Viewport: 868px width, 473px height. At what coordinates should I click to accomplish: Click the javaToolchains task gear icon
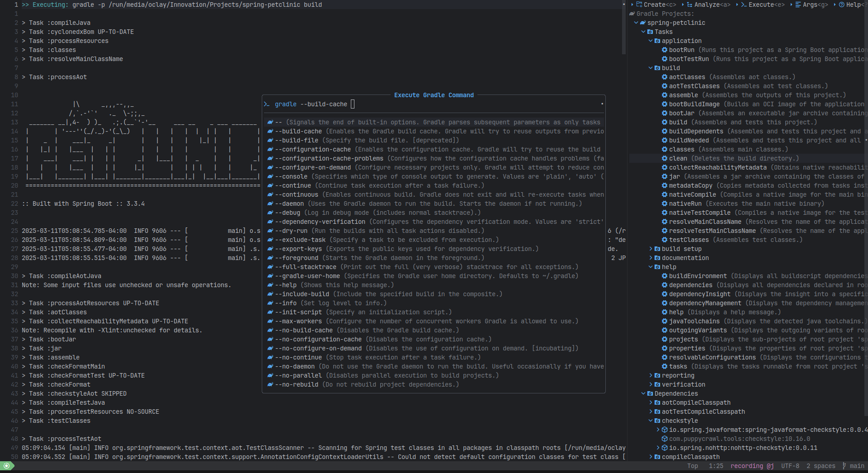point(665,321)
